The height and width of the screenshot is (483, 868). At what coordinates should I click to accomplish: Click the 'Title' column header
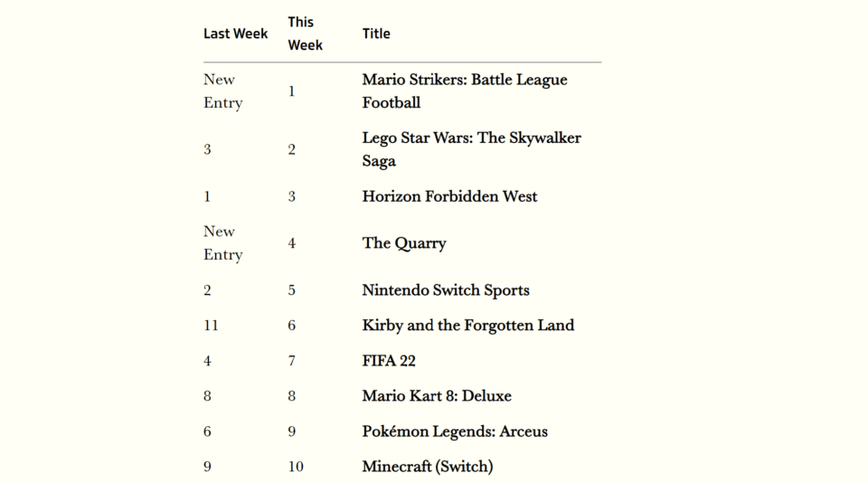point(376,33)
